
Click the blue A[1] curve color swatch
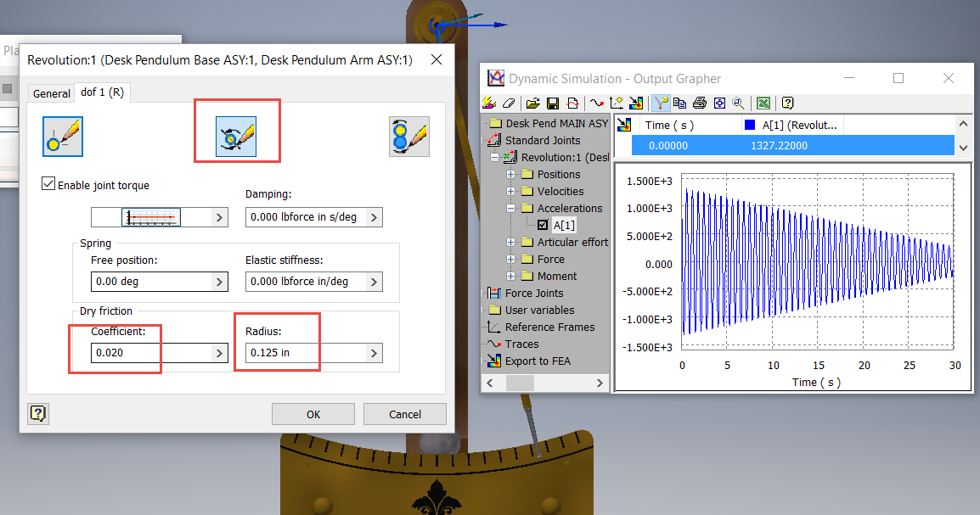(750, 125)
